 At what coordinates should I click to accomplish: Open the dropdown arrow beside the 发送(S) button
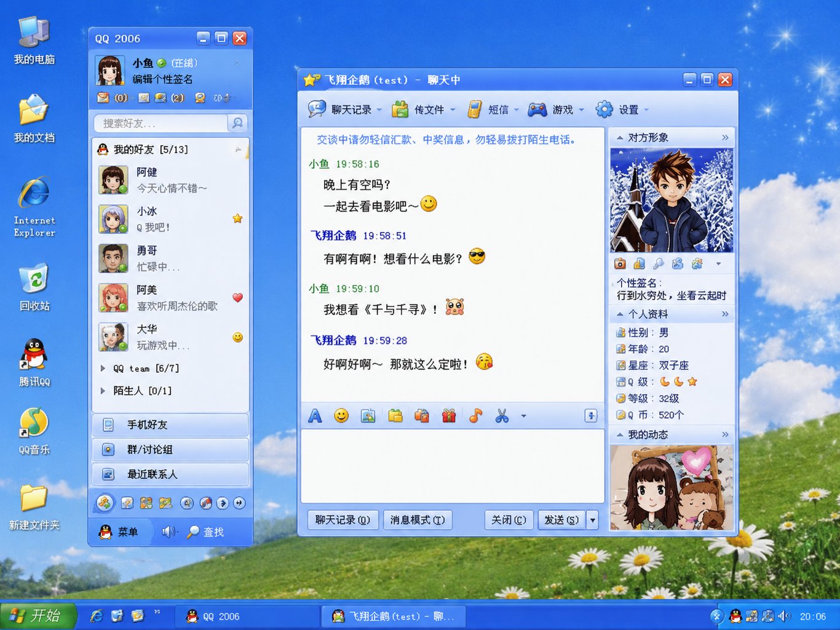point(593,520)
